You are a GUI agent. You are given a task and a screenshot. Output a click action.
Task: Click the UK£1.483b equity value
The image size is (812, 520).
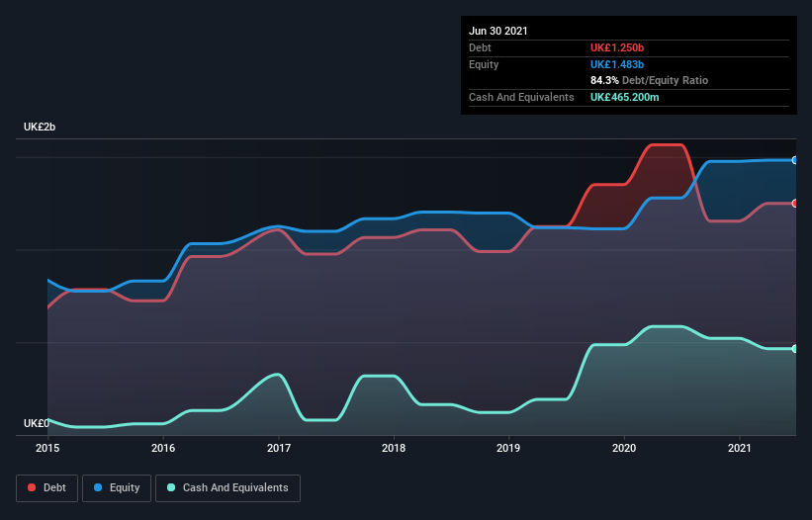coord(617,64)
